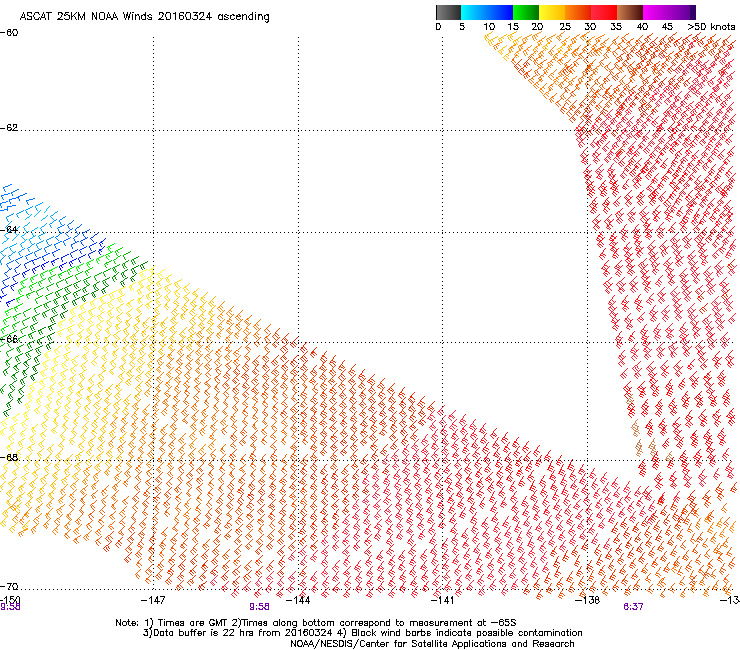
Task: Click the NOAA/NESDIS credit line
Action: 432,644
